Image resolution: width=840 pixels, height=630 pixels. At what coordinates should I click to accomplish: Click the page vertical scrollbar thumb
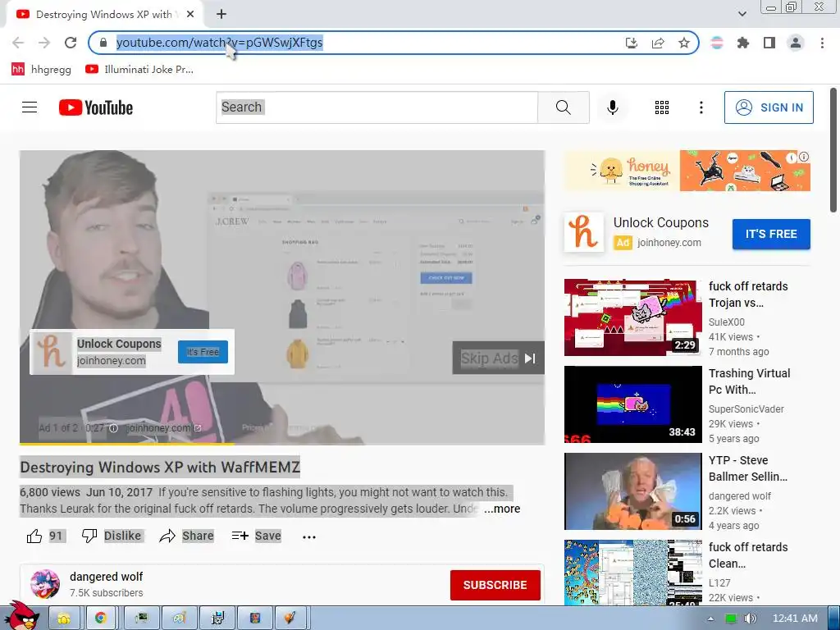tap(833, 150)
